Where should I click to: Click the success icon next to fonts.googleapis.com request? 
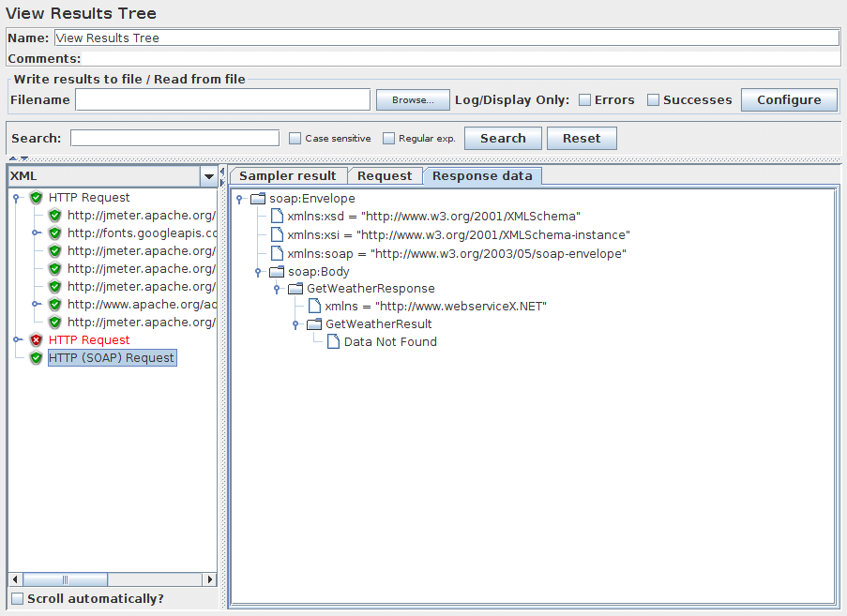click(x=54, y=233)
